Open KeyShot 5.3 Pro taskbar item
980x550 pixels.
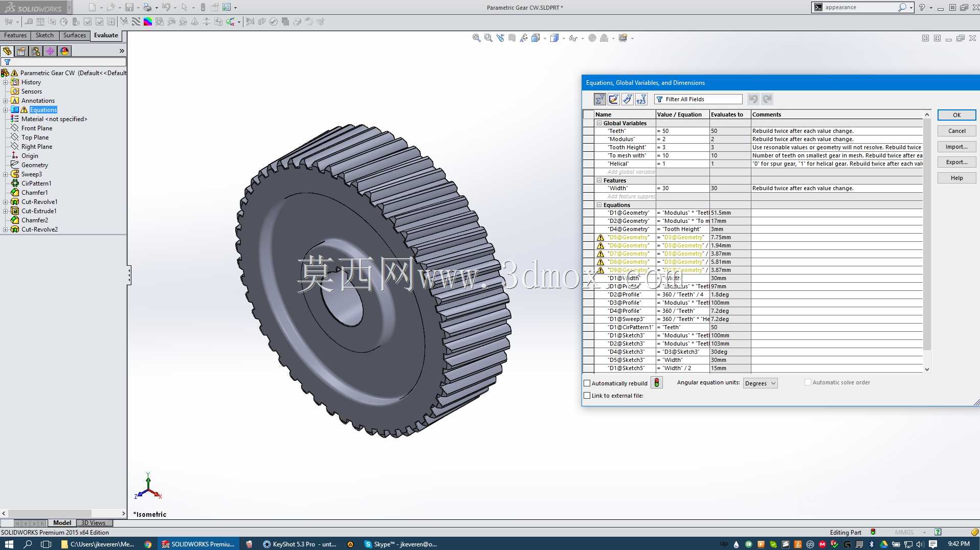299,544
